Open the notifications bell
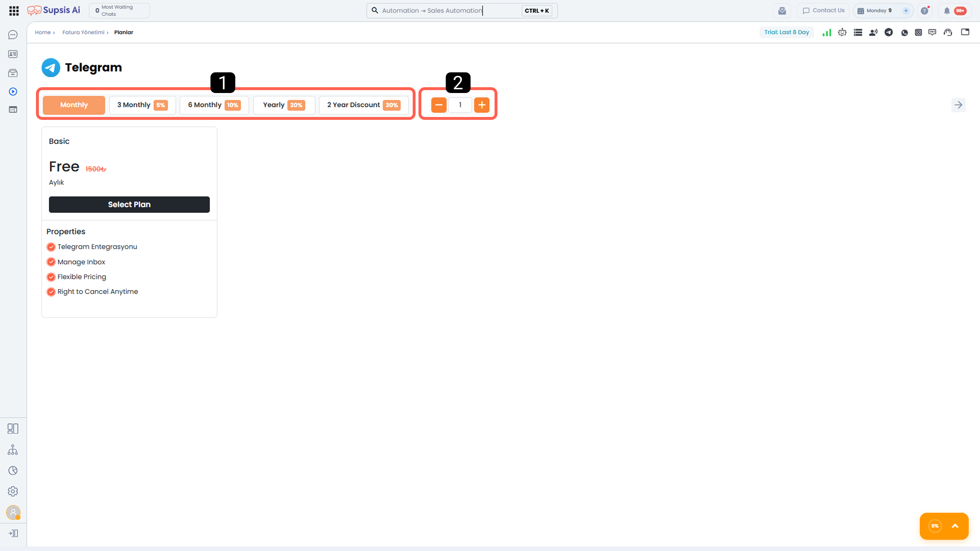This screenshot has height=551, width=980. point(947,11)
